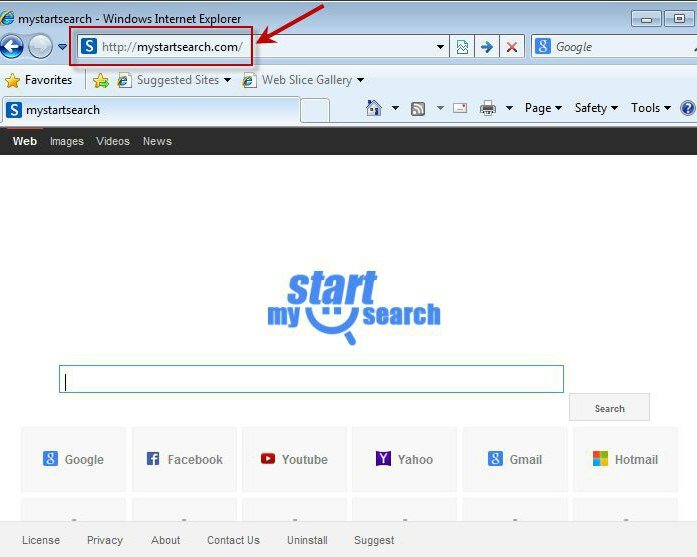Open the Google shortcut tile

(73, 459)
